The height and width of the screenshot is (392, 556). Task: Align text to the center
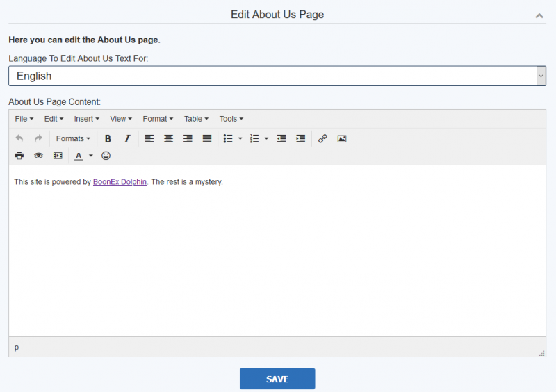(168, 139)
